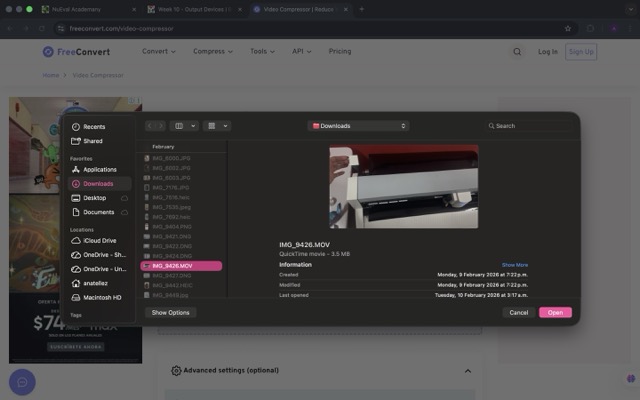Screen dimensions: 640x400
Task: Expand the API menu
Action: click(x=302, y=51)
